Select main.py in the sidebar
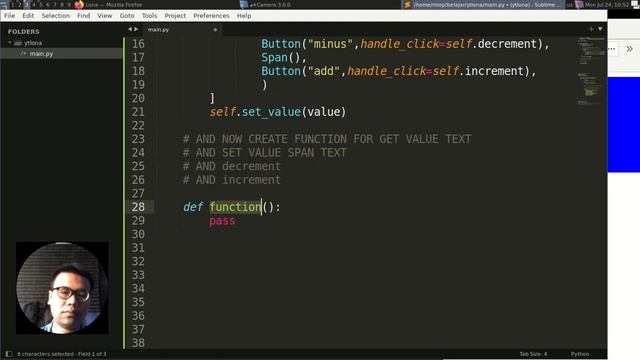Screen dimensions: 640x360 [x=41, y=53]
